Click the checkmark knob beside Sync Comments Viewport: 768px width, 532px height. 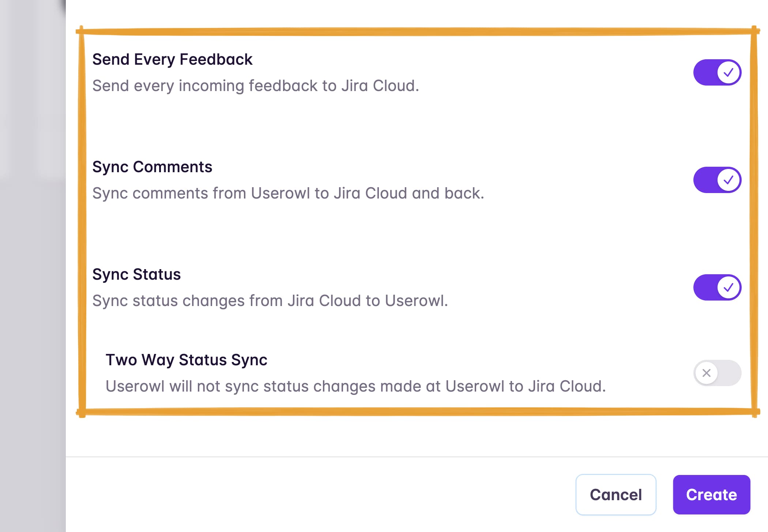point(729,180)
